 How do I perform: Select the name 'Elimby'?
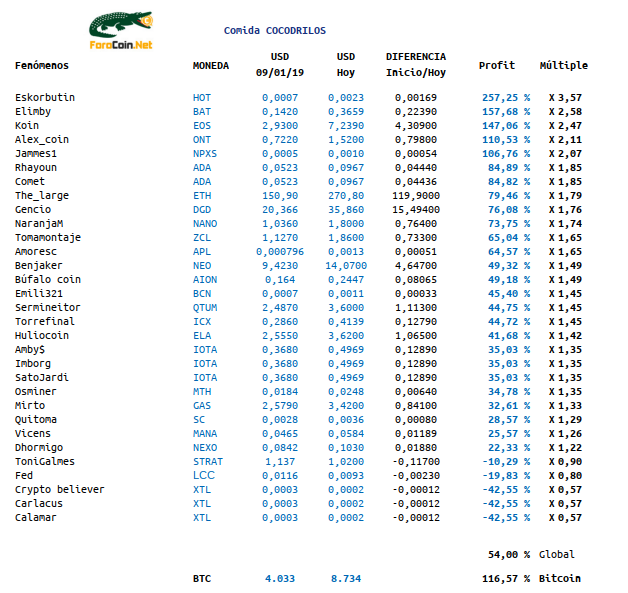coord(33,112)
